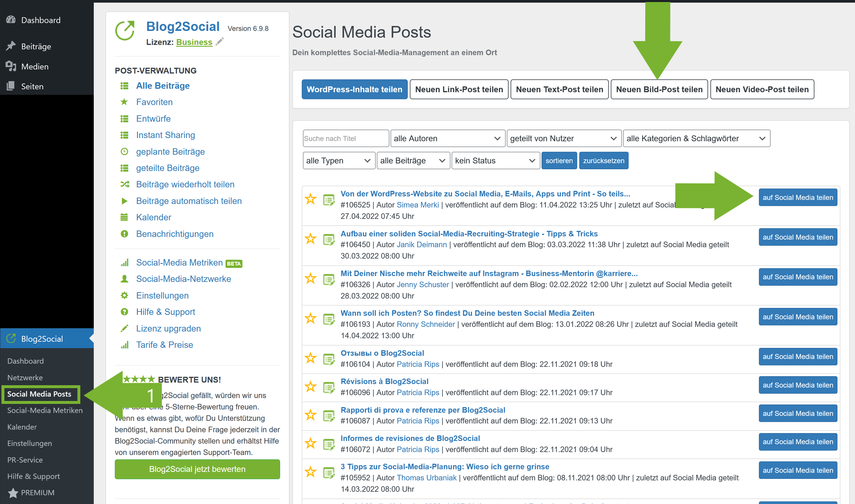Click the alert icon beside Benachrichtigungen
Screen dimensions: 855x504
tap(124, 234)
